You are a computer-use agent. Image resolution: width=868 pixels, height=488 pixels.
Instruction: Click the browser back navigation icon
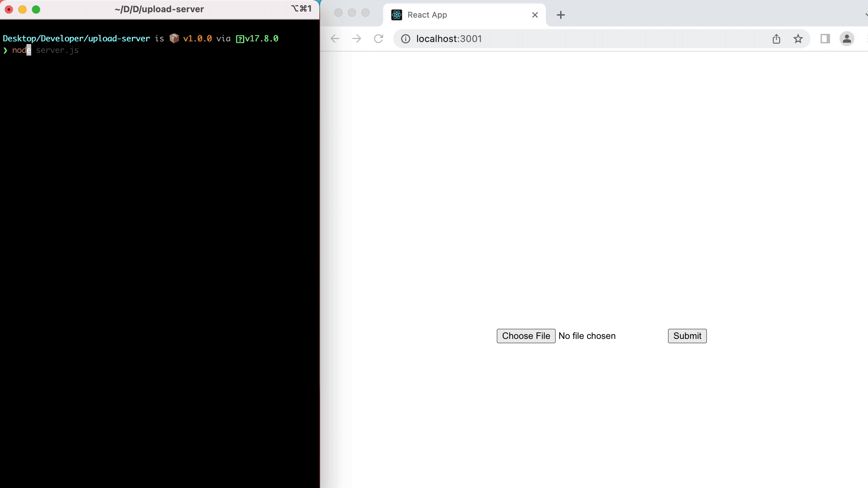click(335, 39)
